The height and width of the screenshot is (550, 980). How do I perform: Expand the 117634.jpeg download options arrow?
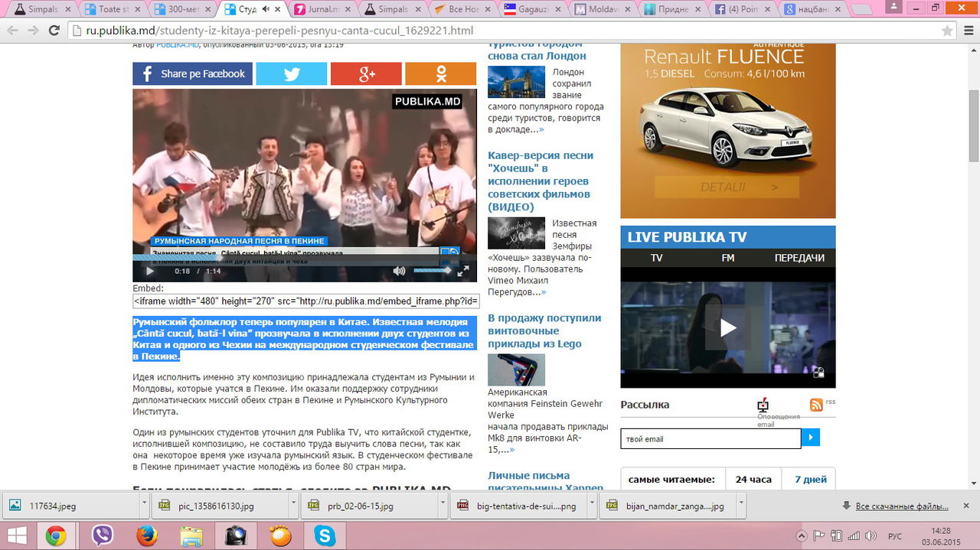(x=144, y=506)
